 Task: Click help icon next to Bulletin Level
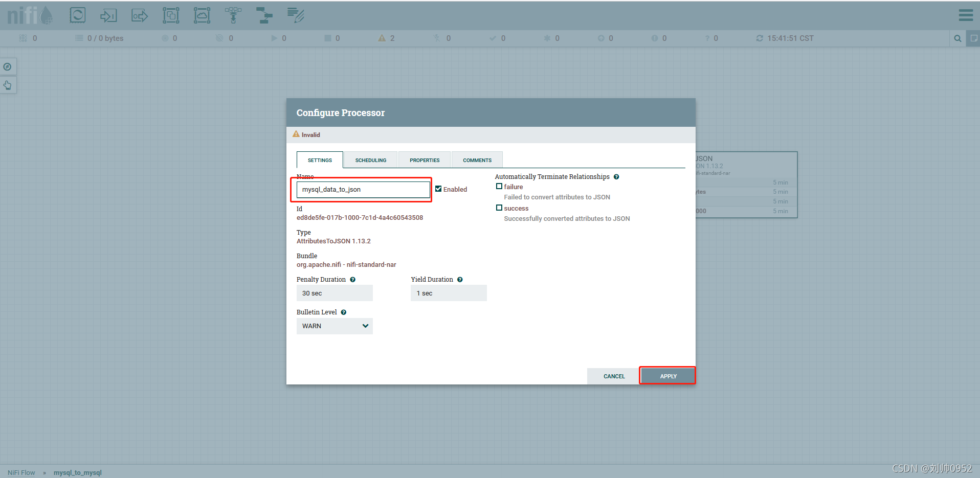[344, 312]
